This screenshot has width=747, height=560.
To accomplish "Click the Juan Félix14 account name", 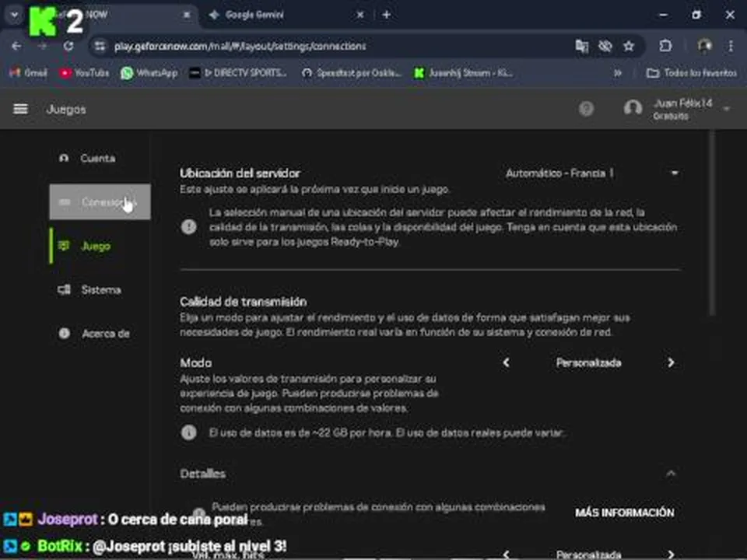I will (682, 103).
